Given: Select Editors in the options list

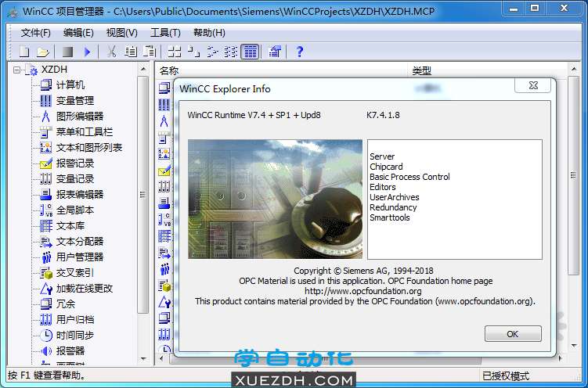Looking at the screenshot, I should tap(383, 187).
